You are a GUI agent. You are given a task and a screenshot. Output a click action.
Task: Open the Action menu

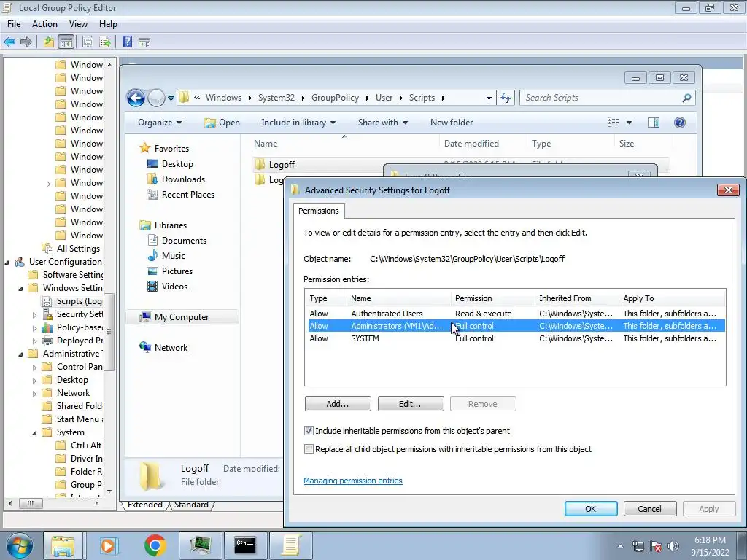tap(44, 24)
